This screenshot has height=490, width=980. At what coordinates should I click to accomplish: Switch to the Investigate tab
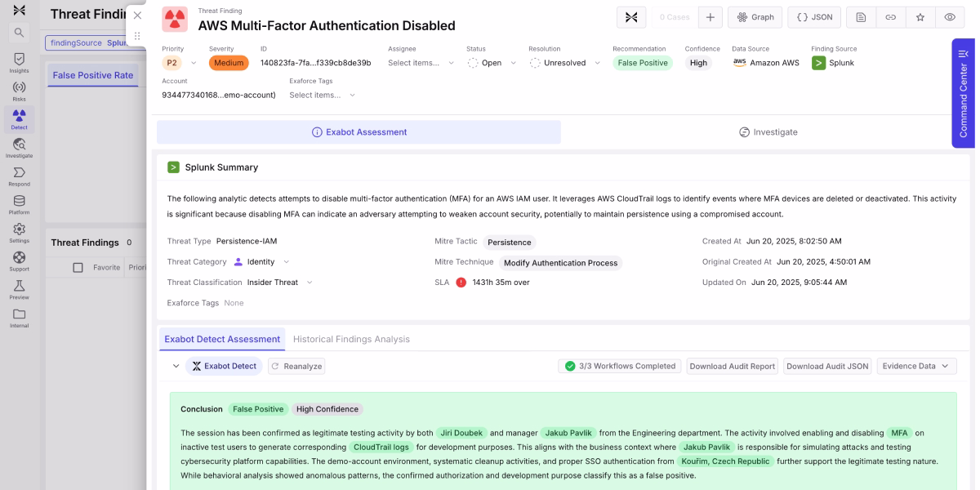768,131
